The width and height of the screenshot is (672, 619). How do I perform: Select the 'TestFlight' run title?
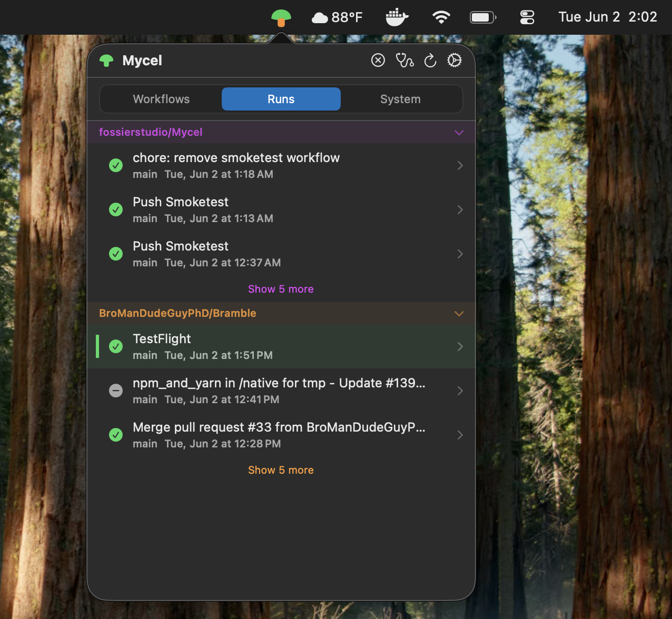(x=162, y=339)
